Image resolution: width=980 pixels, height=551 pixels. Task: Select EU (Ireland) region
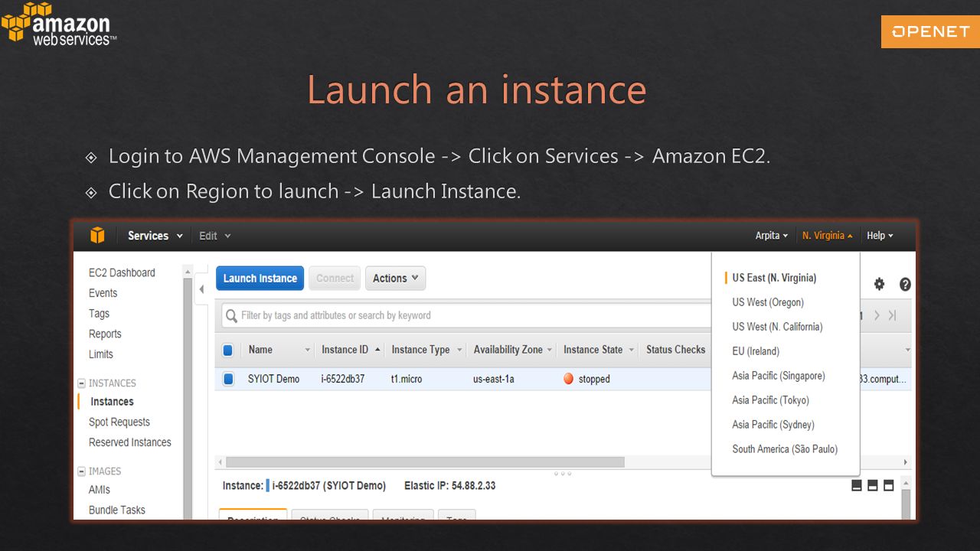click(x=756, y=351)
